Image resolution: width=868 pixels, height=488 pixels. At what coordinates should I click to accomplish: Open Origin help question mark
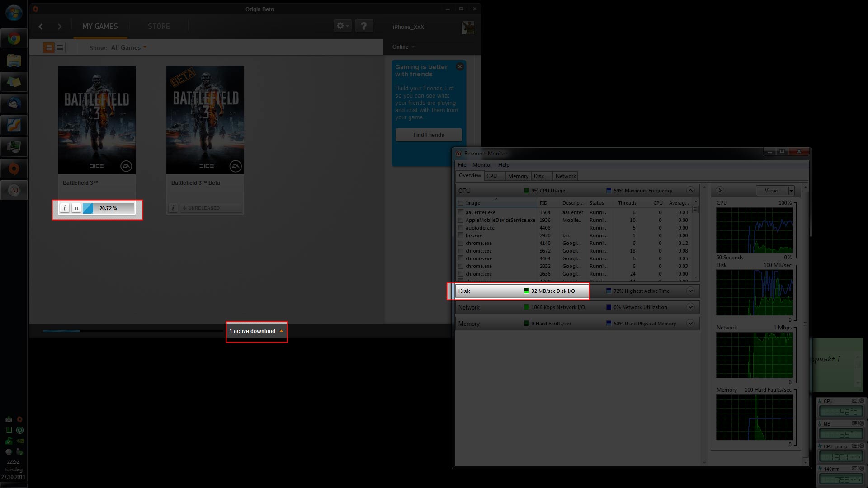363,26
